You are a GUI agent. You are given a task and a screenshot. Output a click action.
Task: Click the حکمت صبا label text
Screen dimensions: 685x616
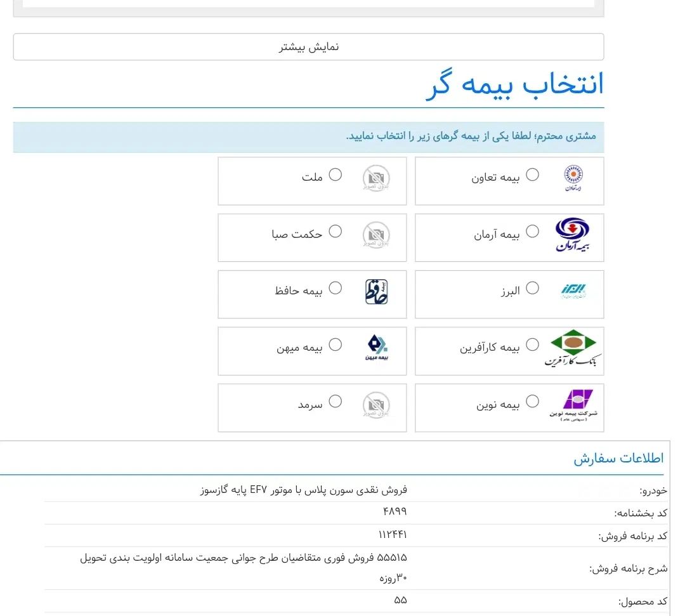tap(297, 234)
